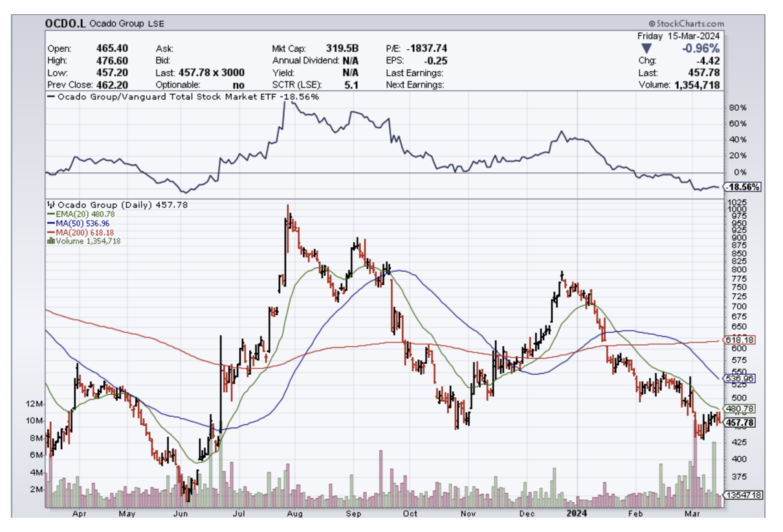
Task: Click the -18.56% ratio end label
Action: click(x=743, y=187)
